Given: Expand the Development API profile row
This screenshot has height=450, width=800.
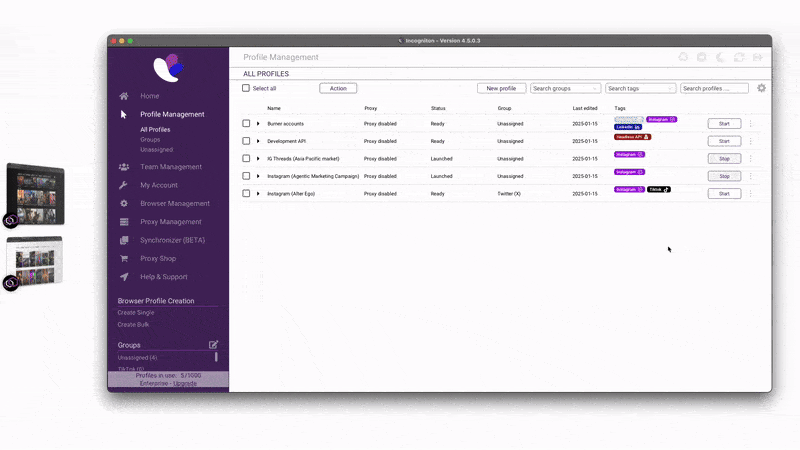Looking at the screenshot, I should click(x=258, y=141).
